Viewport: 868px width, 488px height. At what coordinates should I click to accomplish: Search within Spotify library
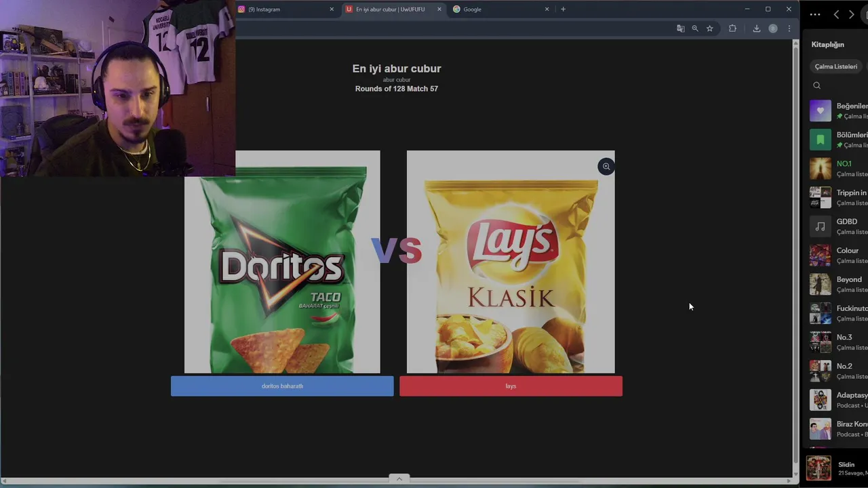[817, 85]
